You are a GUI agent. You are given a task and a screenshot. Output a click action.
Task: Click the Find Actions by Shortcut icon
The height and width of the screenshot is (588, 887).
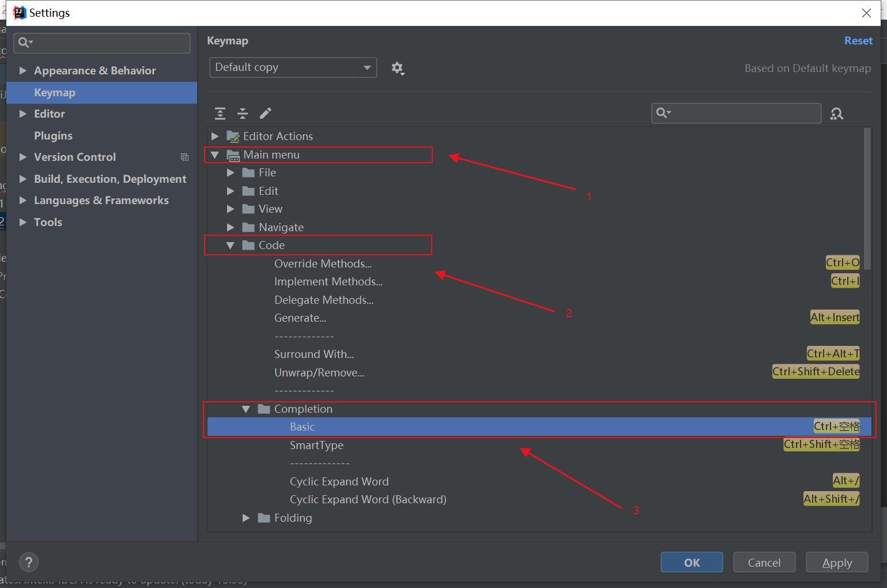[x=837, y=114]
